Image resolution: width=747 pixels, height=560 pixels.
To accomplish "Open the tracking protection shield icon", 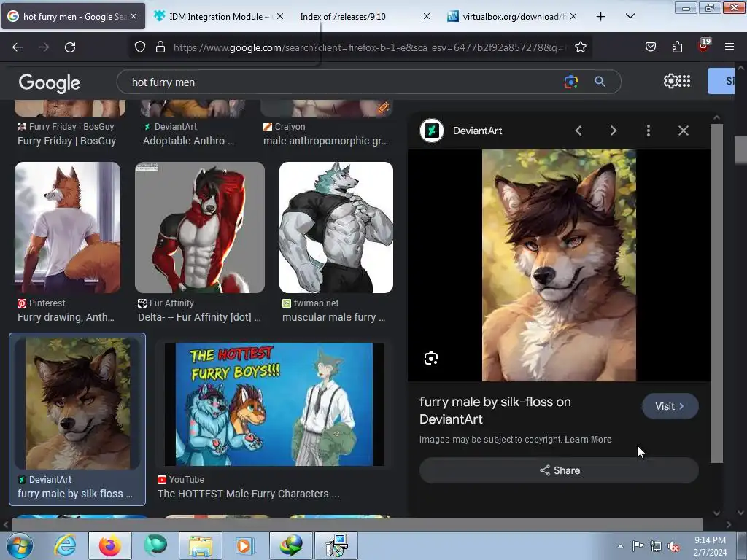I will 139,47.
